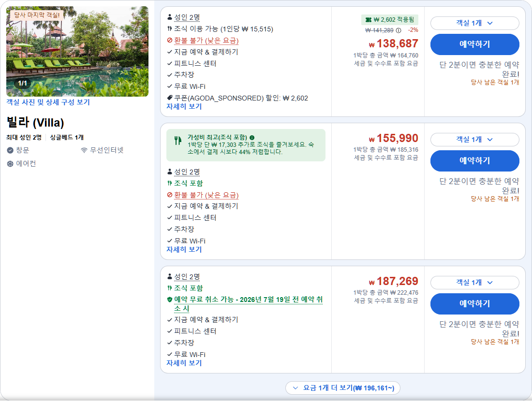
Task: Open the room photos and details link
Action: [x=48, y=102]
